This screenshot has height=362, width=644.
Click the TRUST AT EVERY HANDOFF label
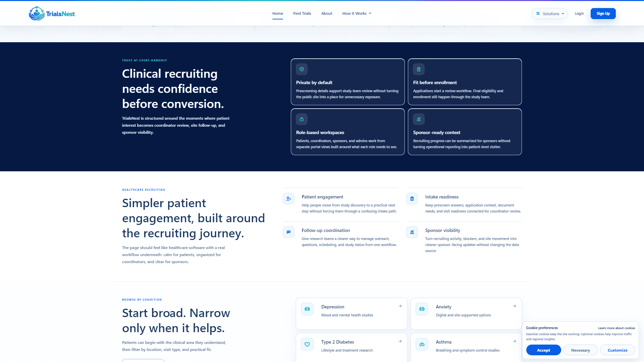click(144, 60)
